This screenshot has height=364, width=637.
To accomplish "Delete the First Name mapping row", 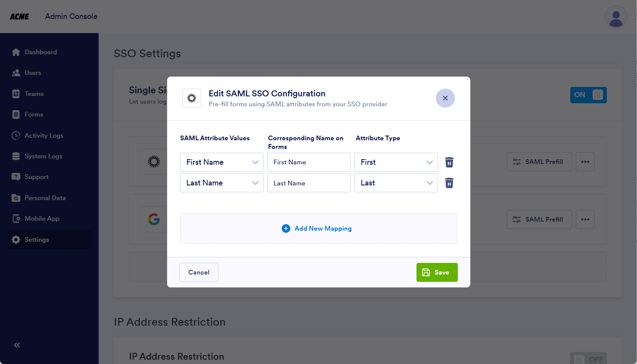I will (x=449, y=162).
